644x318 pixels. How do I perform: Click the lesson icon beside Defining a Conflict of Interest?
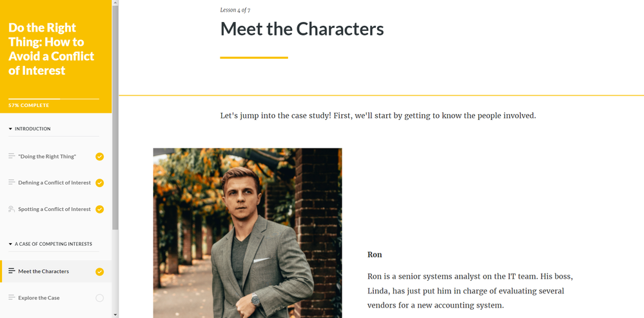coord(12,183)
